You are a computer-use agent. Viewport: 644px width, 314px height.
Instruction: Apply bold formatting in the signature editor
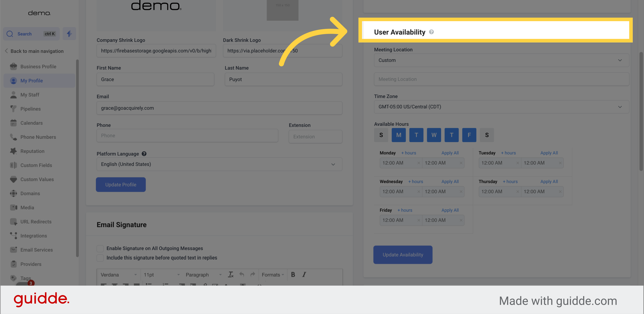click(x=293, y=275)
